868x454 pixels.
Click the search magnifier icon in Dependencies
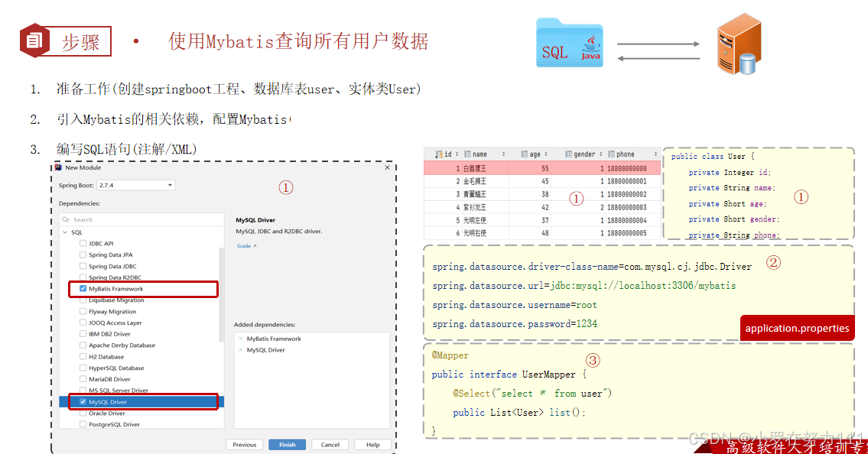[66, 219]
